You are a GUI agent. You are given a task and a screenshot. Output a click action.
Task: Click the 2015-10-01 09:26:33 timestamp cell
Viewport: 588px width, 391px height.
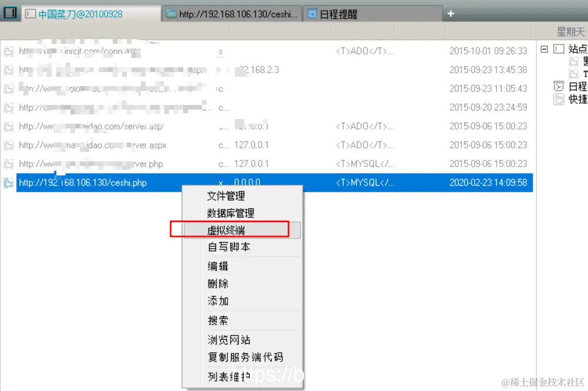(488, 51)
